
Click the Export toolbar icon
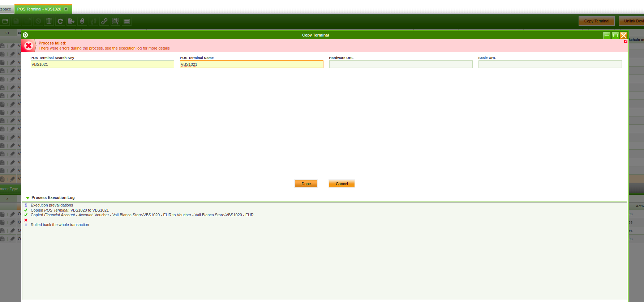coord(71,21)
